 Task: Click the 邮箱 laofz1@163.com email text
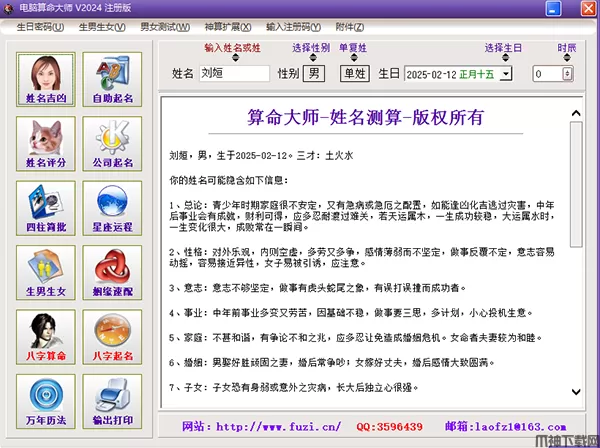pyautogui.click(x=505, y=427)
